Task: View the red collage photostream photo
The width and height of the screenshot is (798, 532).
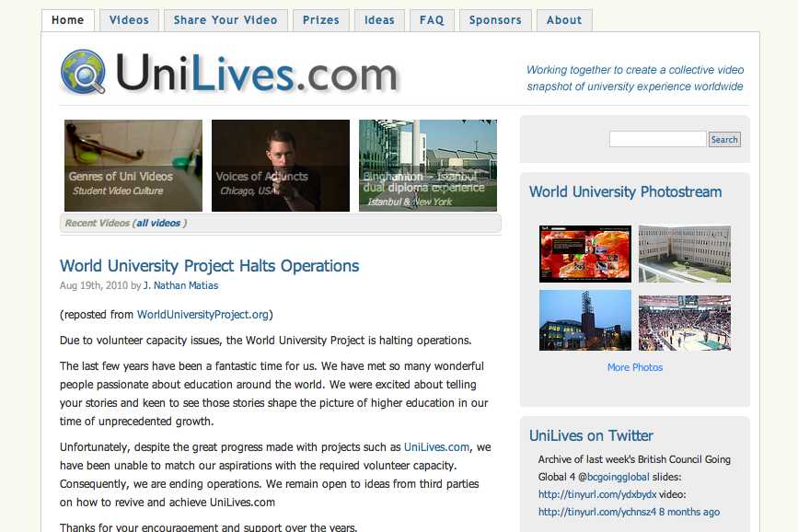Action: [585, 254]
